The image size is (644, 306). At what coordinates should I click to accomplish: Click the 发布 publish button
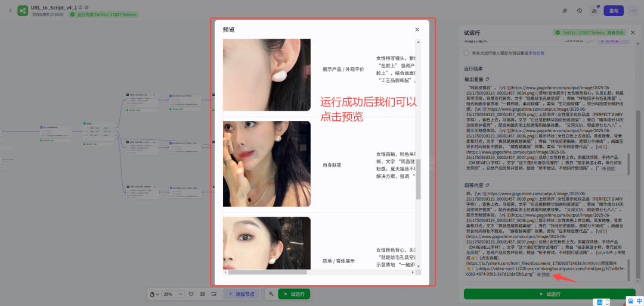coord(614,11)
